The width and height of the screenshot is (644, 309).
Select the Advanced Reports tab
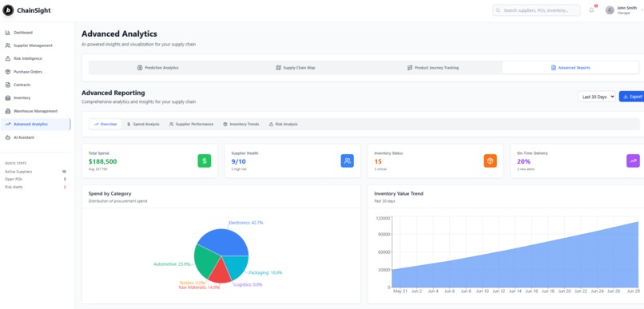(570, 68)
